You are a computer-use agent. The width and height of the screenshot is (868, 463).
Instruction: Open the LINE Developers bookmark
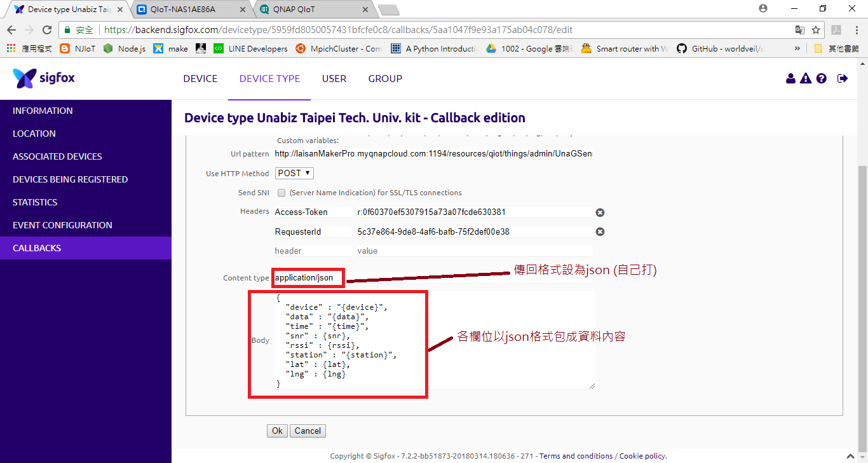[250, 48]
